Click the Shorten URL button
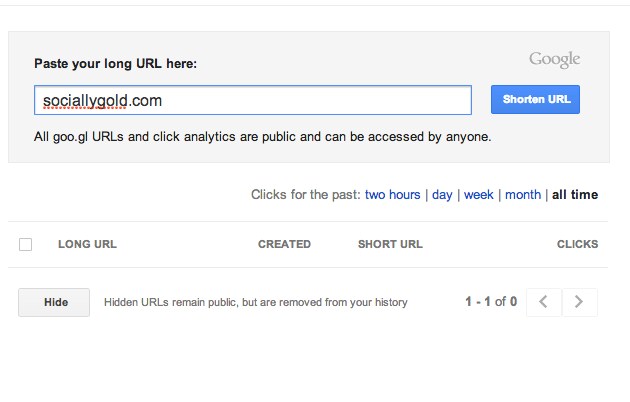Image resolution: width=630 pixels, height=402 pixels. 535,99
